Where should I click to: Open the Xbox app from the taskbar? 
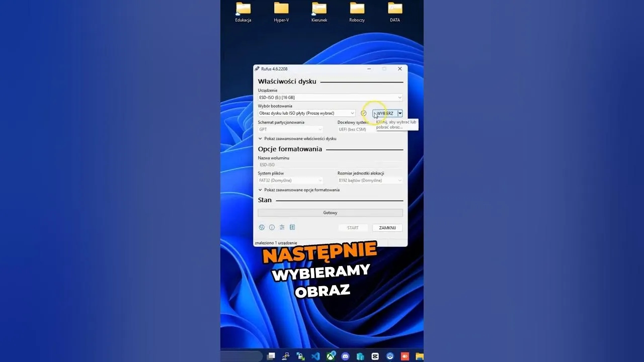(331, 355)
